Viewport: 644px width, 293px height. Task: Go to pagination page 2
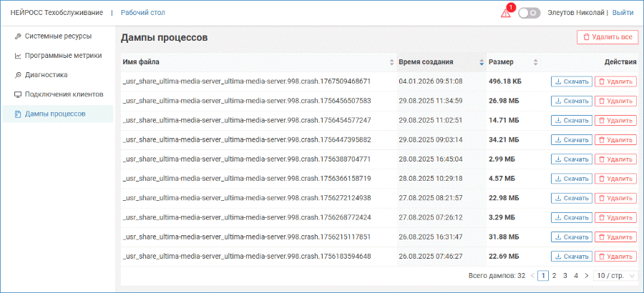pos(554,276)
